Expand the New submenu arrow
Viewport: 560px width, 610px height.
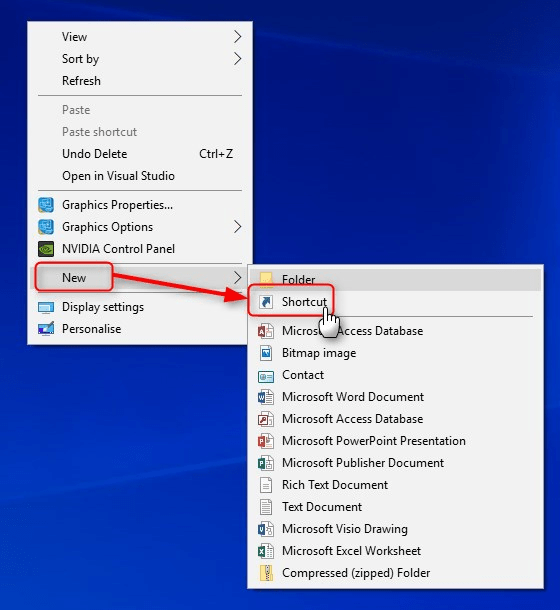coord(237,278)
